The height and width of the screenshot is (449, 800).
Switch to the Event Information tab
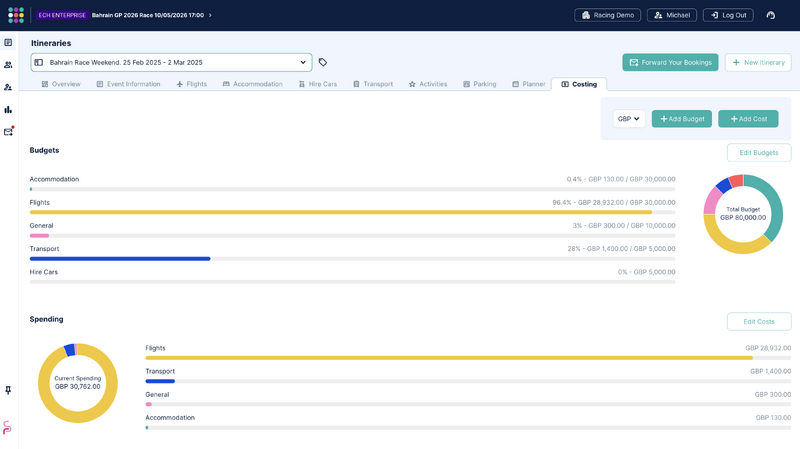tap(128, 84)
